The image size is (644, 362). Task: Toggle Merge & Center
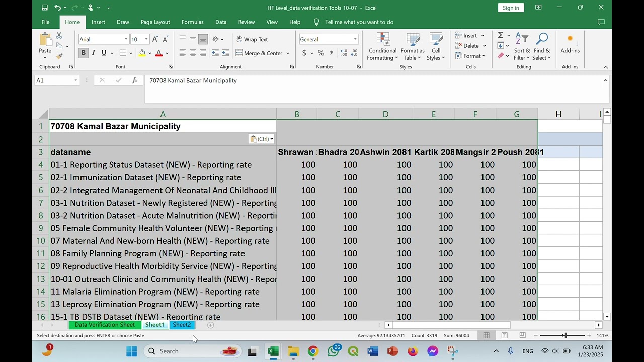coord(259,53)
